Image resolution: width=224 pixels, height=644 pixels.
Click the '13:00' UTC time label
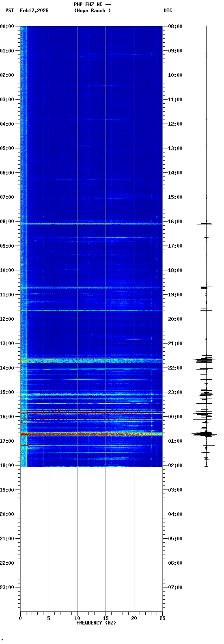(x=175, y=148)
